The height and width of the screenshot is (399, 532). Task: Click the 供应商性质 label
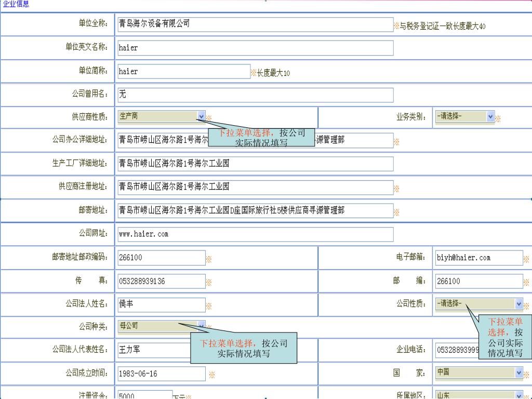(x=89, y=117)
